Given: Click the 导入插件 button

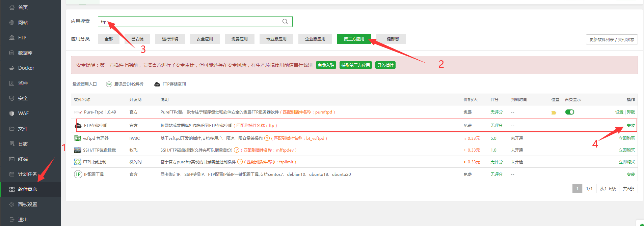Looking at the screenshot, I should [x=385, y=65].
